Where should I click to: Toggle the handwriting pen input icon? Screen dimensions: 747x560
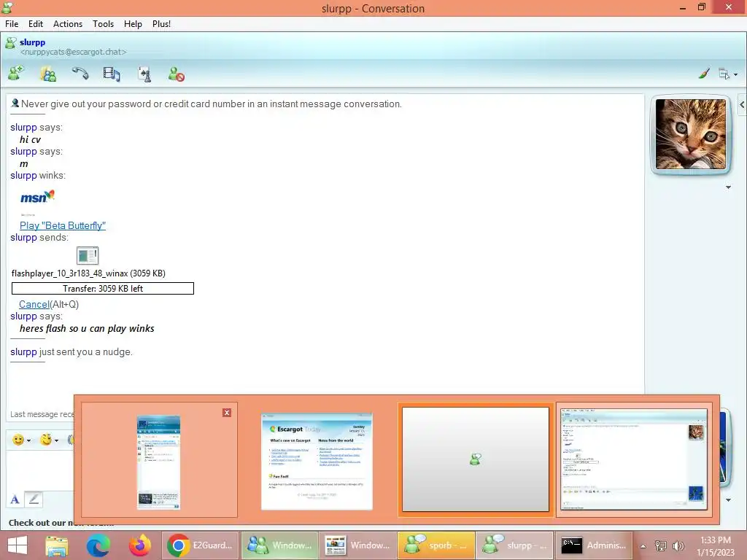click(34, 499)
